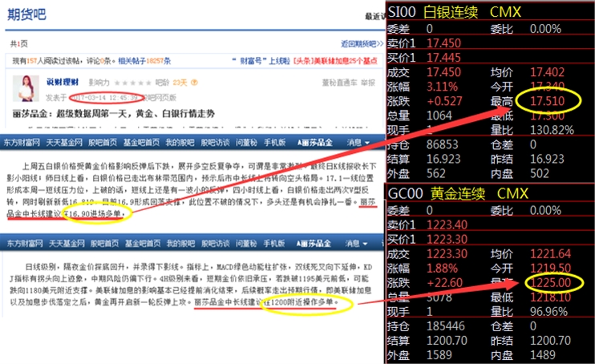Screen dimensions: 595x364
Task: Click A丽莎品金 account above the silver article
Action: [315, 143]
